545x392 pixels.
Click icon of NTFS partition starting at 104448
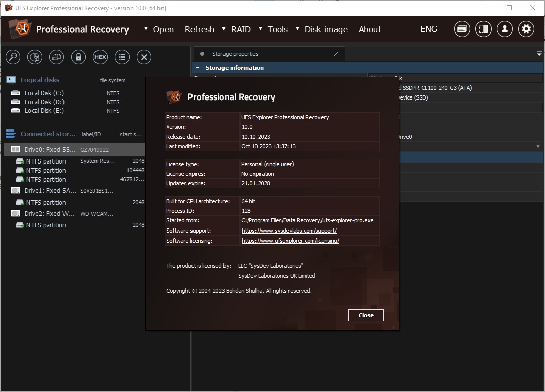click(x=20, y=170)
